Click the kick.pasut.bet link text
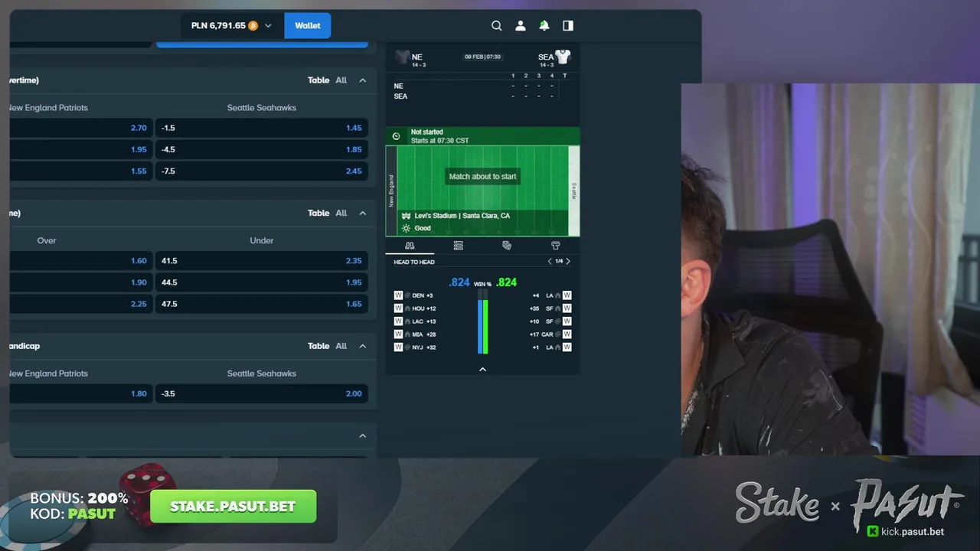Image resolution: width=980 pixels, height=551 pixels. [913, 531]
